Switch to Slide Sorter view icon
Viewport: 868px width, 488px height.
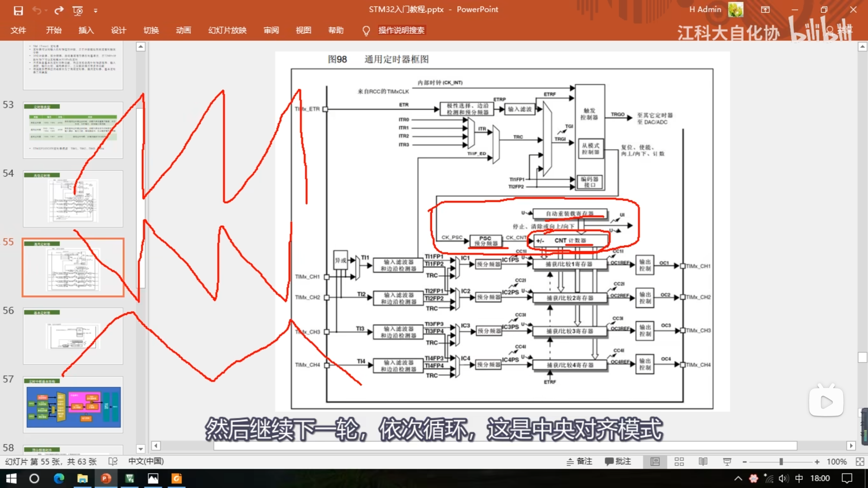pyautogui.click(x=679, y=462)
